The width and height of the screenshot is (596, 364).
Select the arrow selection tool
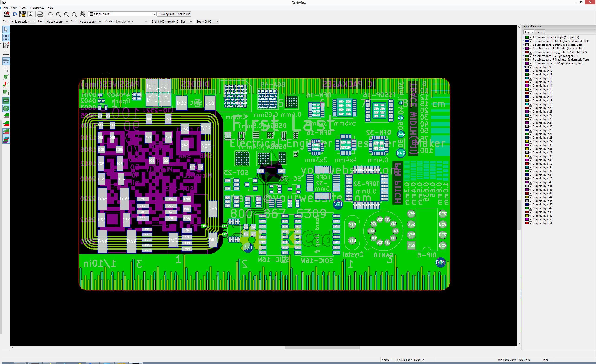click(6, 29)
